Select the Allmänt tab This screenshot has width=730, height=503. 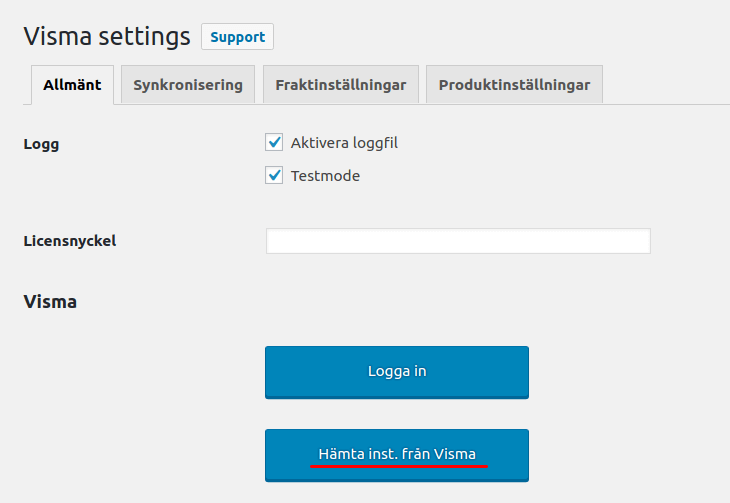coord(72,85)
